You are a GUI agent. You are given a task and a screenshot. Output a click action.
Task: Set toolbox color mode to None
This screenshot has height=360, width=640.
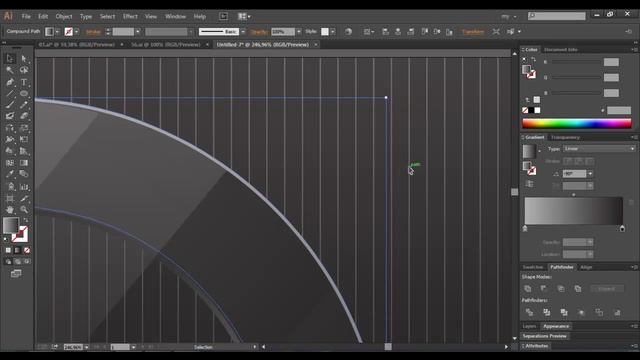tap(27, 250)
